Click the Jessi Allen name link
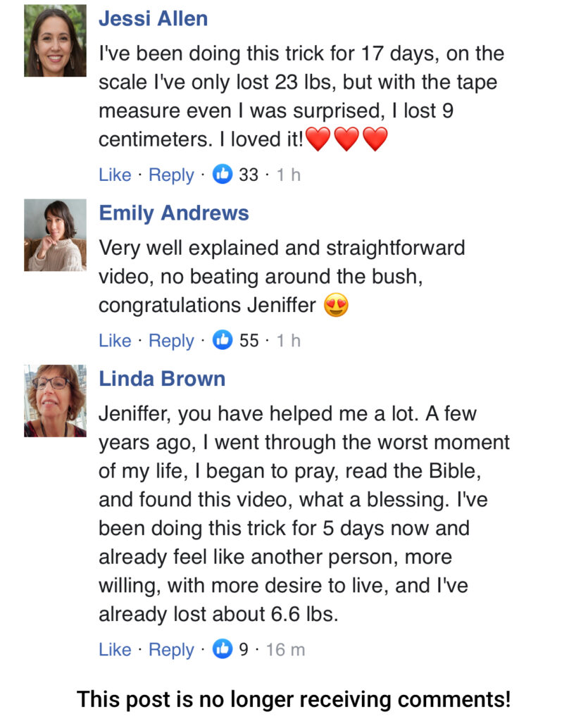 click(153, 18)
